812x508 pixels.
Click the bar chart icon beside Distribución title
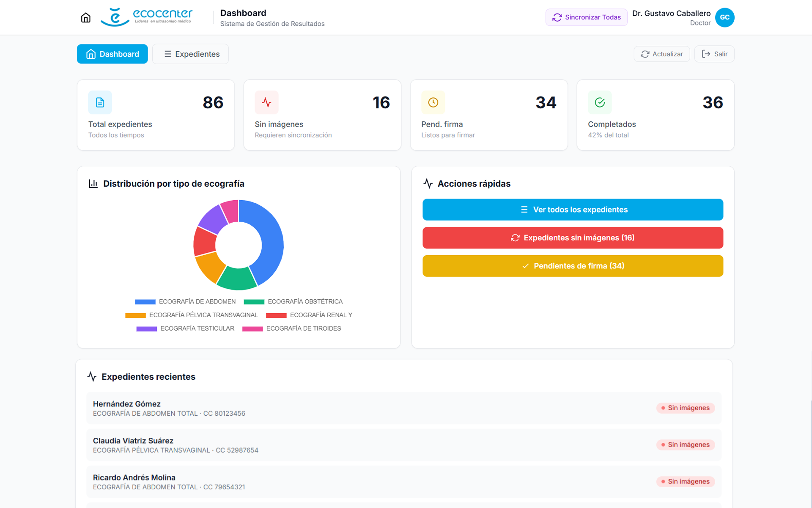[93, 184]
